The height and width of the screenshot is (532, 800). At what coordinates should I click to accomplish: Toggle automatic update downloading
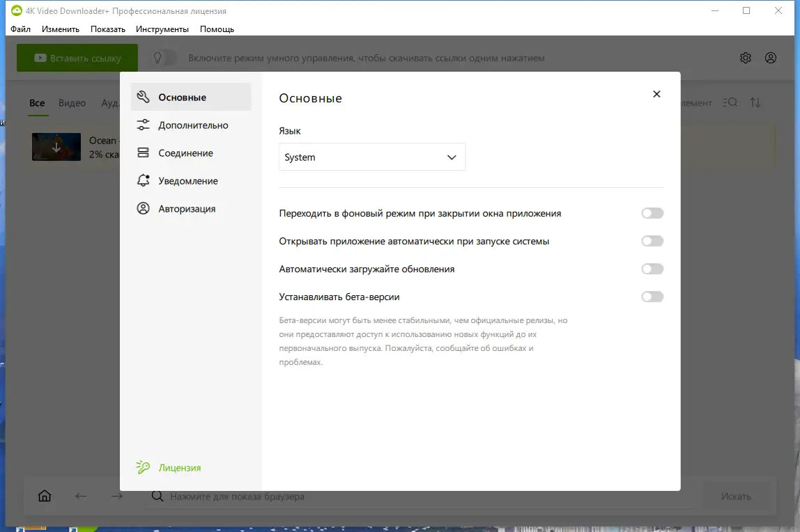652,269
